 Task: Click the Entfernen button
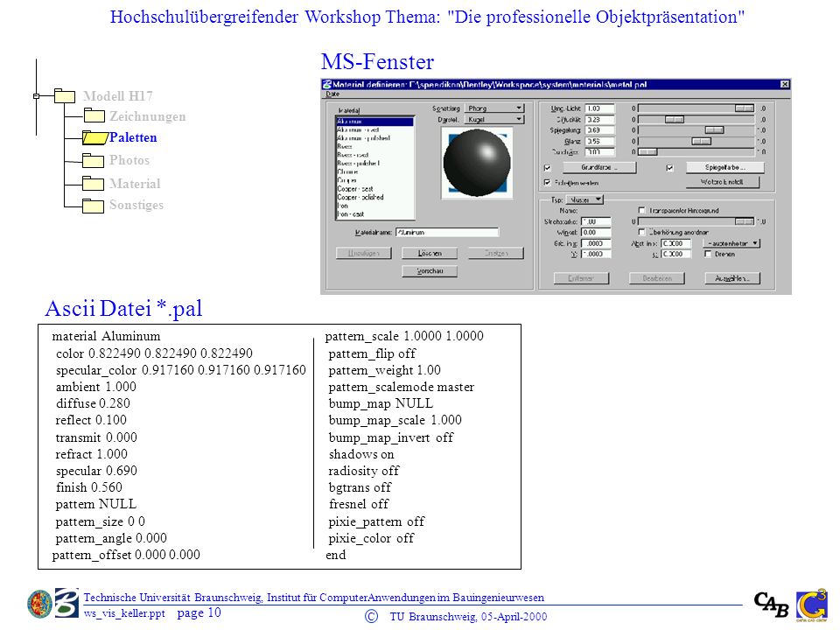(x=581, y=278)
